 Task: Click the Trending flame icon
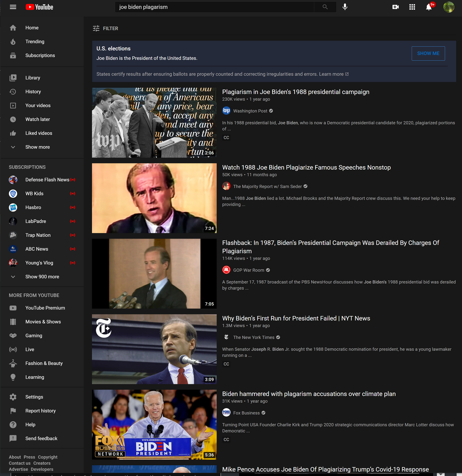(13, 42)
